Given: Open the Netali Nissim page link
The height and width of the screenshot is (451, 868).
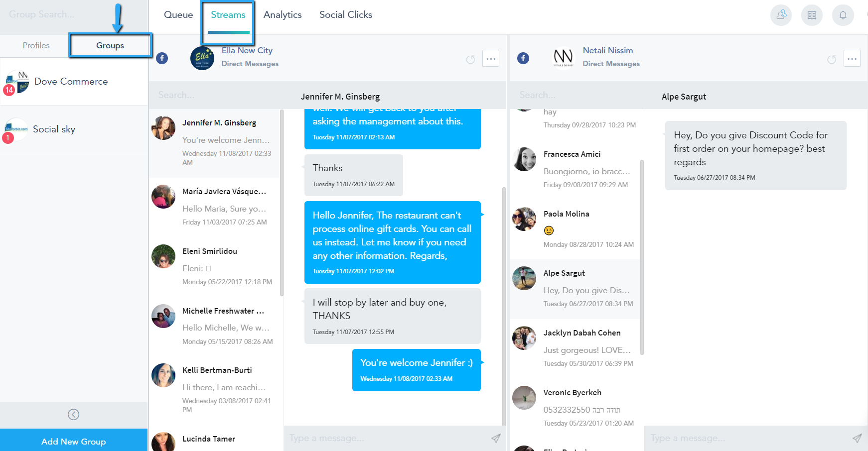Looking at the screenshot, I should pyautogui.click(x=608, y=50).
